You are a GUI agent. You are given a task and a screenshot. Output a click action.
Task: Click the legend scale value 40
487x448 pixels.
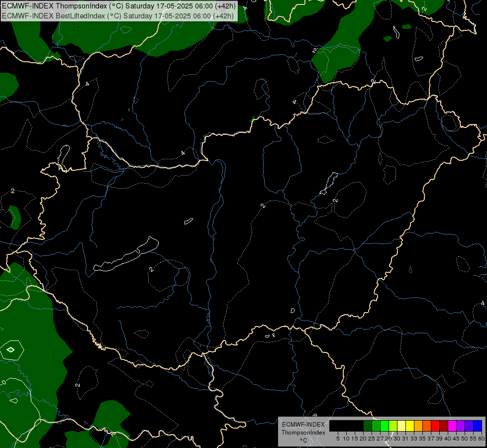click(448, 439)
